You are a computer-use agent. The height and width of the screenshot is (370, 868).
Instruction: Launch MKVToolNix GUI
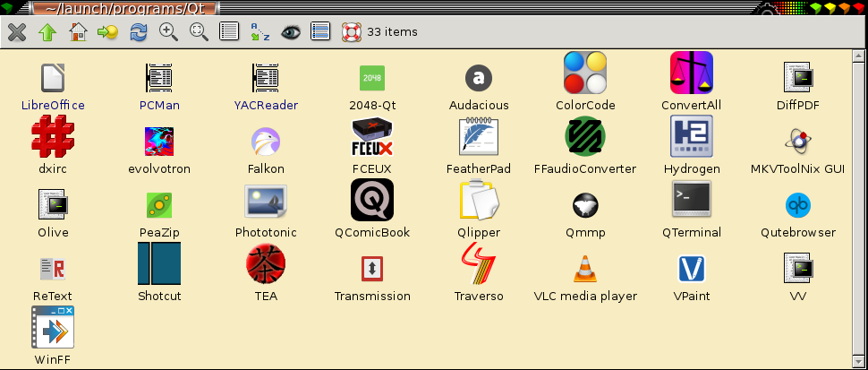(797, 142)
